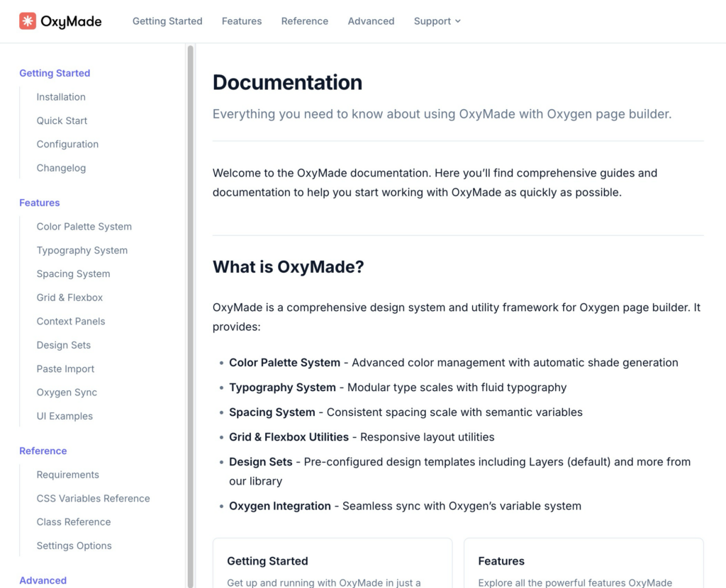
Task: Expand the Support dropdown chevron
Action: coord(458,21)
